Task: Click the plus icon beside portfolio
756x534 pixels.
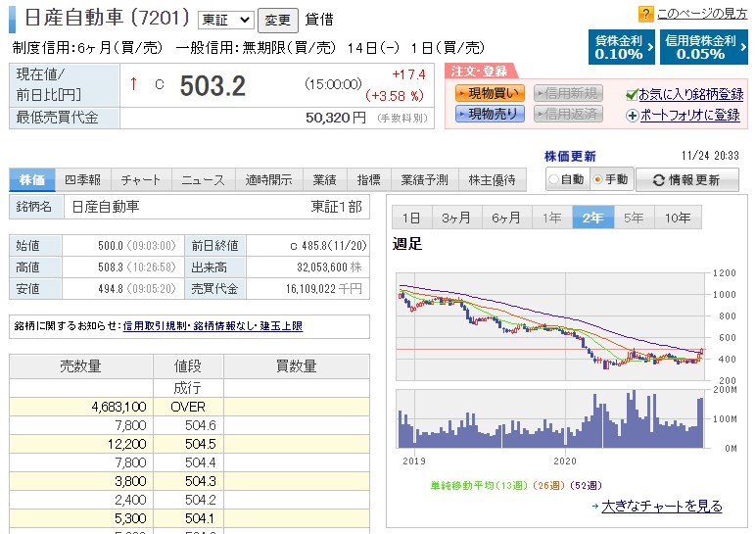Action: (632, 116)
